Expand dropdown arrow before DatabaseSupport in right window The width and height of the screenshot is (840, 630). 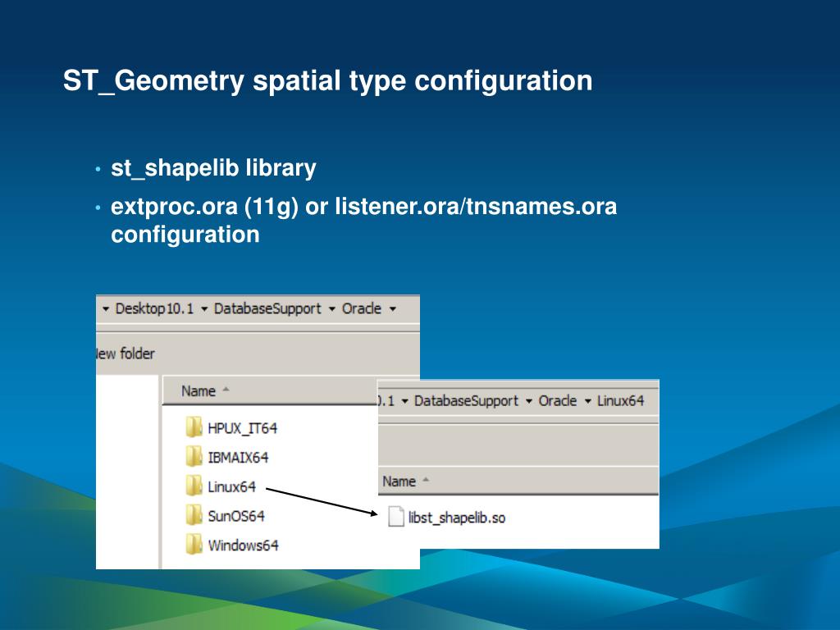click(x=404, y=401)
